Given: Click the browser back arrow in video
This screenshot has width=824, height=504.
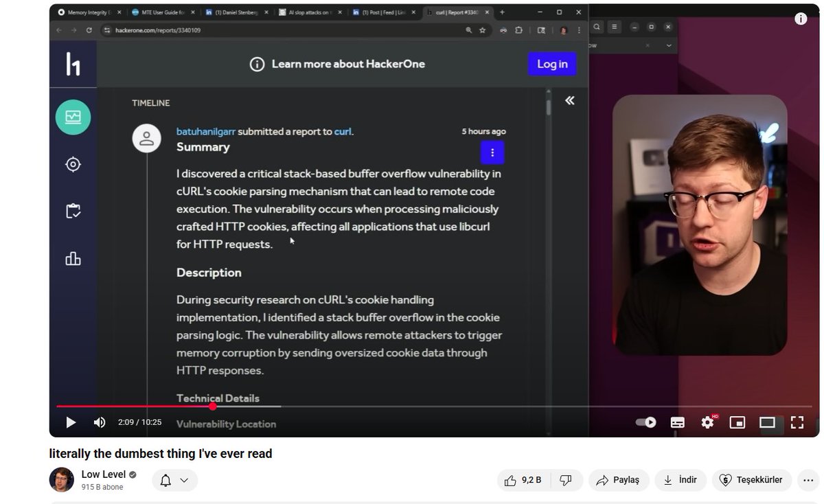Looking at the screenshot, I should click(x=58, y=30).
